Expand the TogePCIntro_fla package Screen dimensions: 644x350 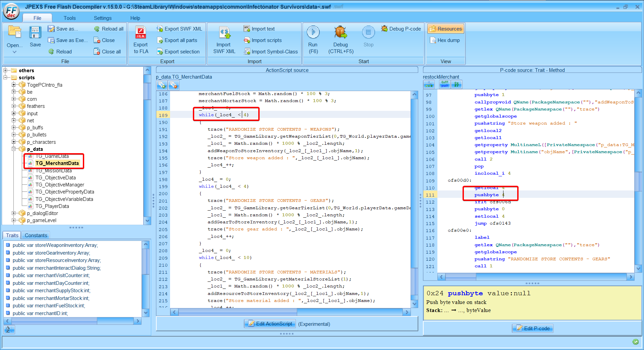pos(14,85)
